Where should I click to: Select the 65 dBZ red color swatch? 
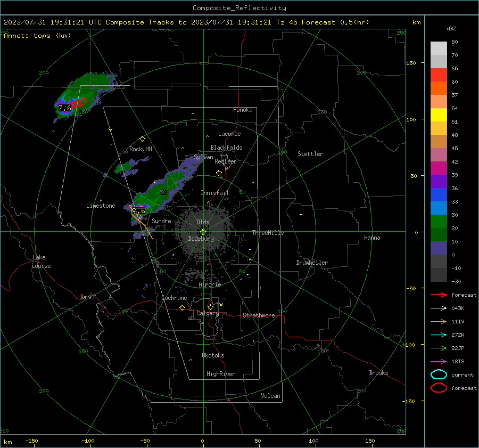tap(439, 75)
